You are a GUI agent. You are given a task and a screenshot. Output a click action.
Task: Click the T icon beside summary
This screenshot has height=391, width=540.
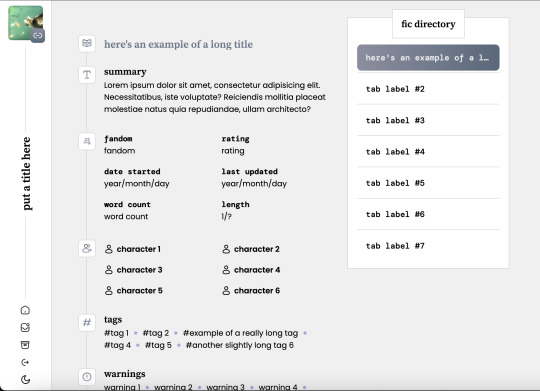click(x=87, y=74)
